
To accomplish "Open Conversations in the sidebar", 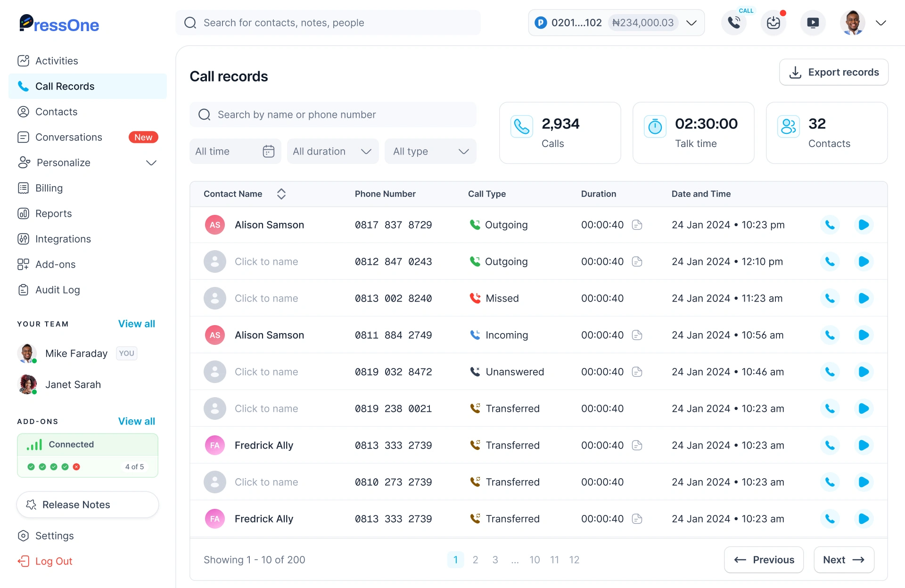I will [69, 137].
